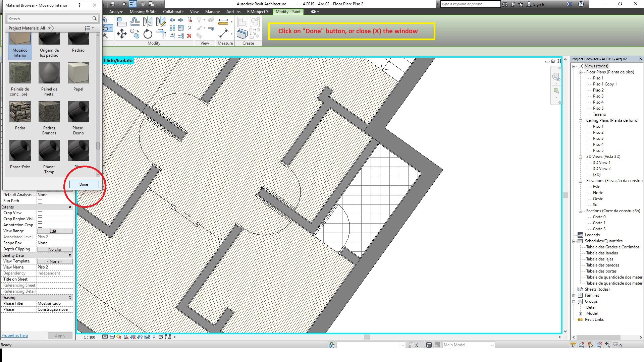Toggle the Annotation Crop checkbox
The width and height of the screenshot is (644, 362).
tap(40, 225)
